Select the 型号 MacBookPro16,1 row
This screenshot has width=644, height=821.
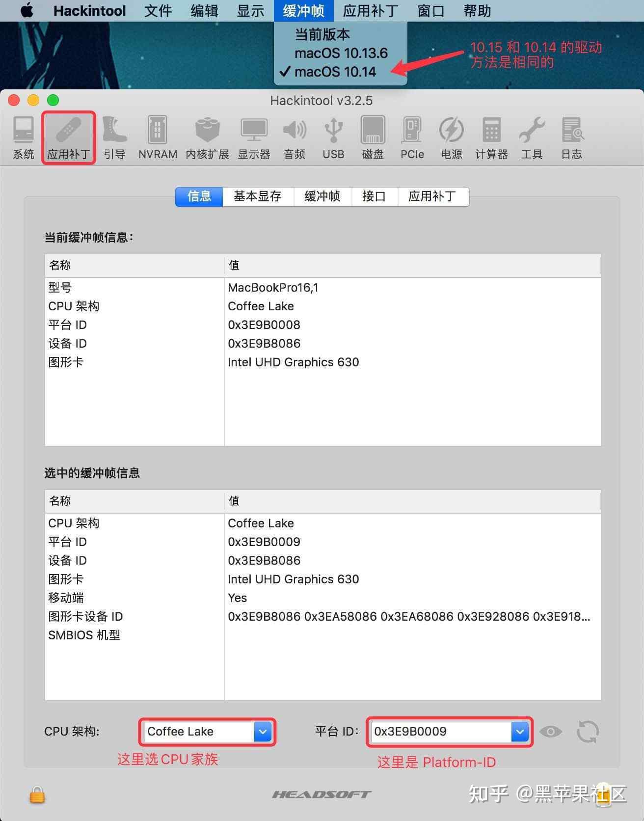pyautogui.click(x=322, y=287)
